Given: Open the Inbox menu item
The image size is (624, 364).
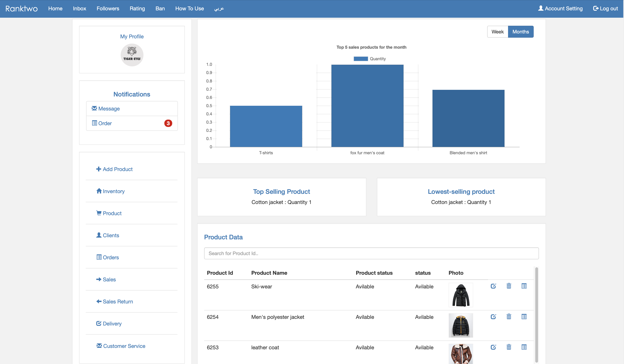Looking at the screenshot, I should coord(79,8).
